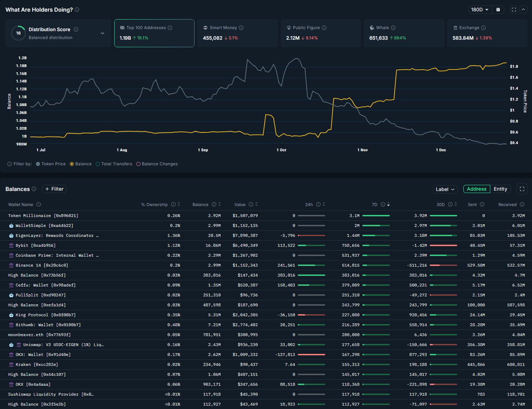
Task: Toggle the Balance Changes chart filter
Action: (x=157, y=164)
